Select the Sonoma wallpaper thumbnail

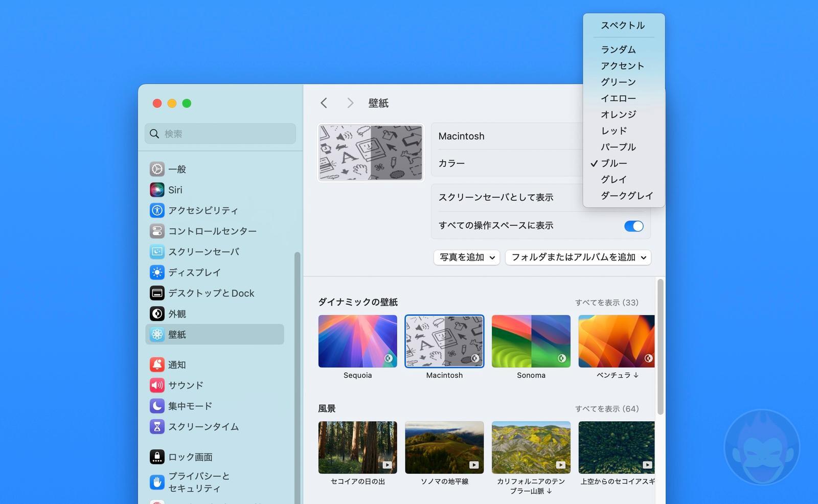(531, 341)
